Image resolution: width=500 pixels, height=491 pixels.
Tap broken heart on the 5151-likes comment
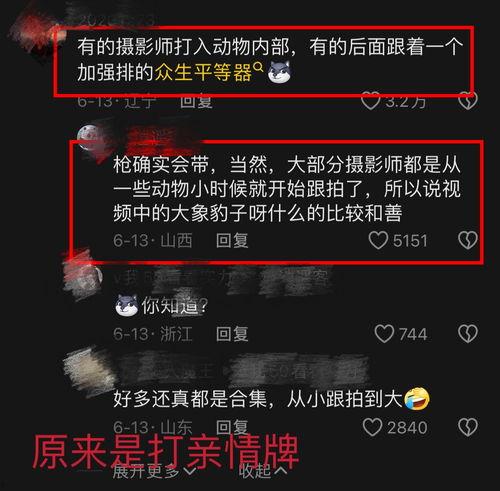pyautogui.click(x=468, y=240)
